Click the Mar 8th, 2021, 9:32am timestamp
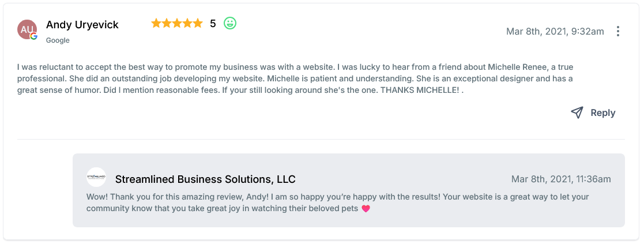This screenshot has height=244, width=644. click(555, 31)
